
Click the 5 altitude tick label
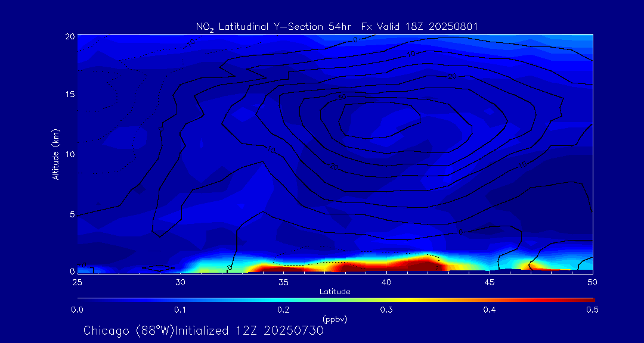70,214
